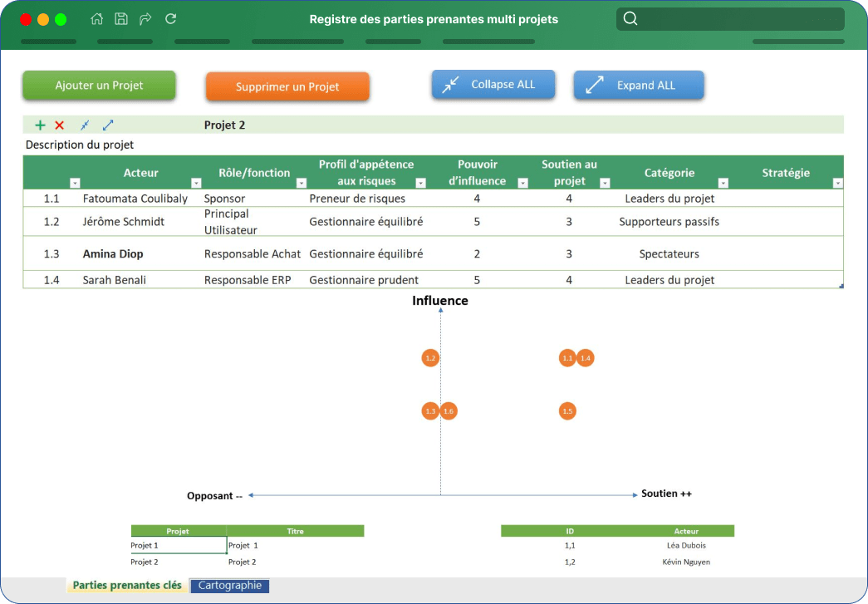Click the green plus icon beside Projet 2

pyautogui.click(x=40, y=125)
